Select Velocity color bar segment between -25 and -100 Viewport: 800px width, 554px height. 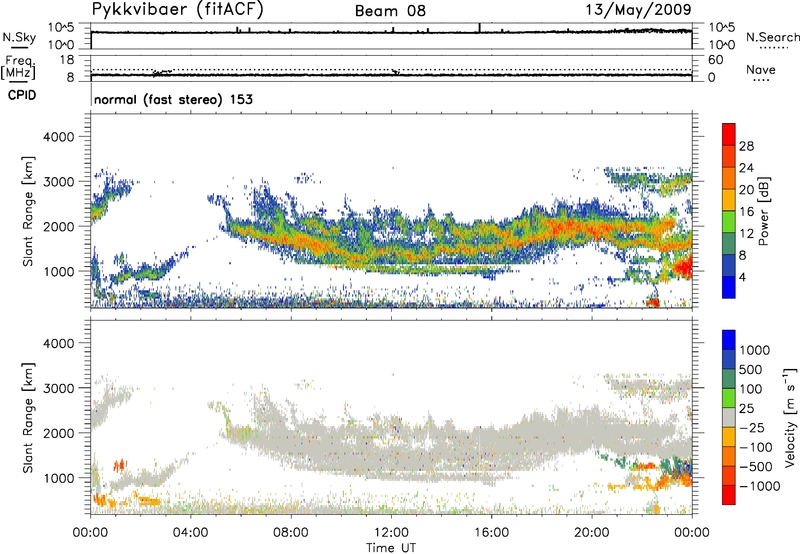tap(729, 437)
